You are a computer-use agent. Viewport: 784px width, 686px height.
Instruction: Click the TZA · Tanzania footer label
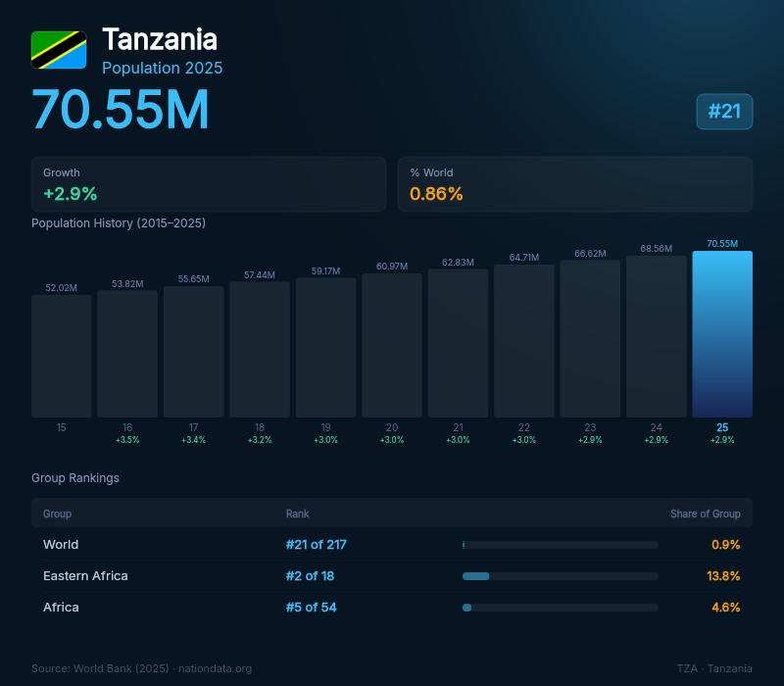(x=714, y=668)
